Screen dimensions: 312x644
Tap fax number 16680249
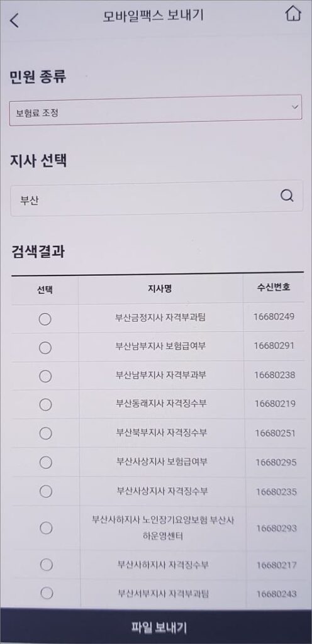coord(274,317)
